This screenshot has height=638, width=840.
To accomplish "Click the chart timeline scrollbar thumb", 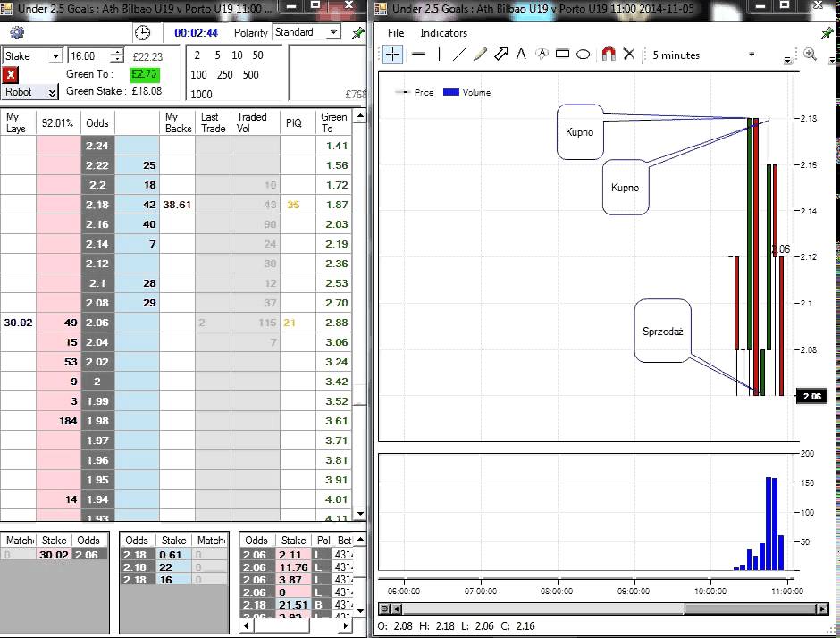I will point(751,609).
